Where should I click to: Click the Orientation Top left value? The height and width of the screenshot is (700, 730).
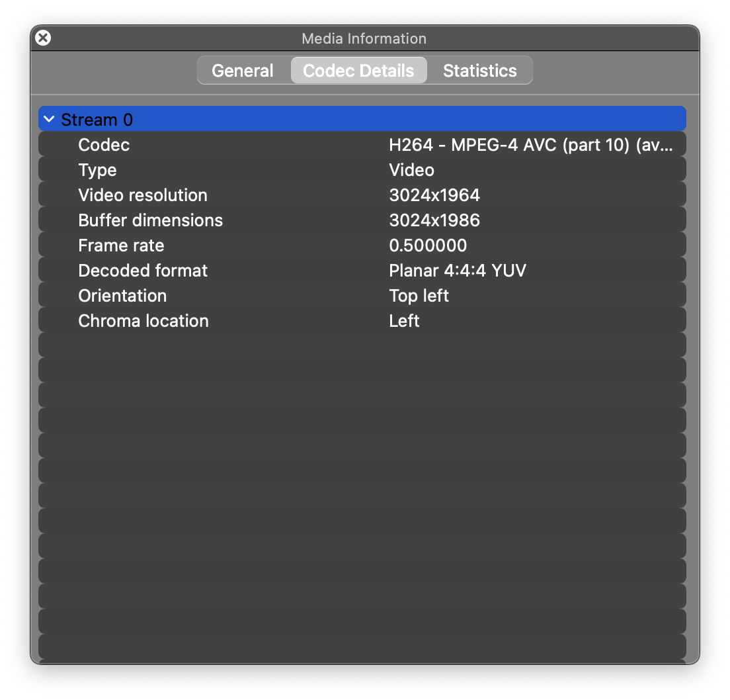tap(419, 295)
